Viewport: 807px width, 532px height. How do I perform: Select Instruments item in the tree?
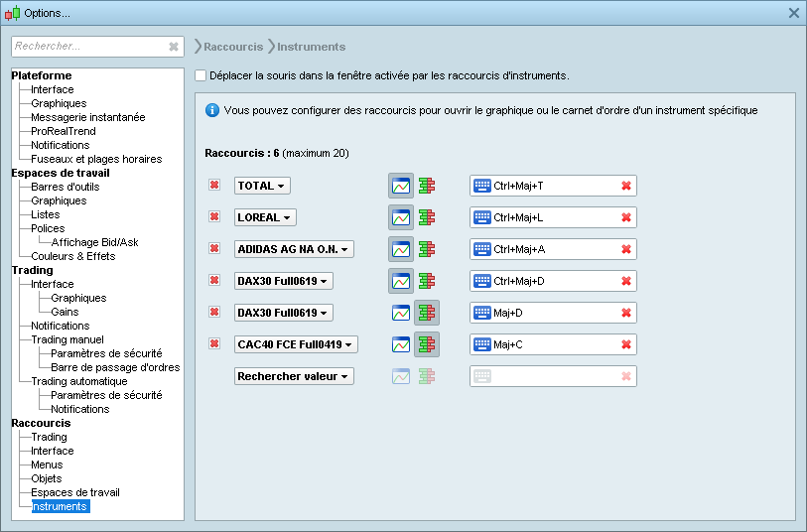(61, 506)
